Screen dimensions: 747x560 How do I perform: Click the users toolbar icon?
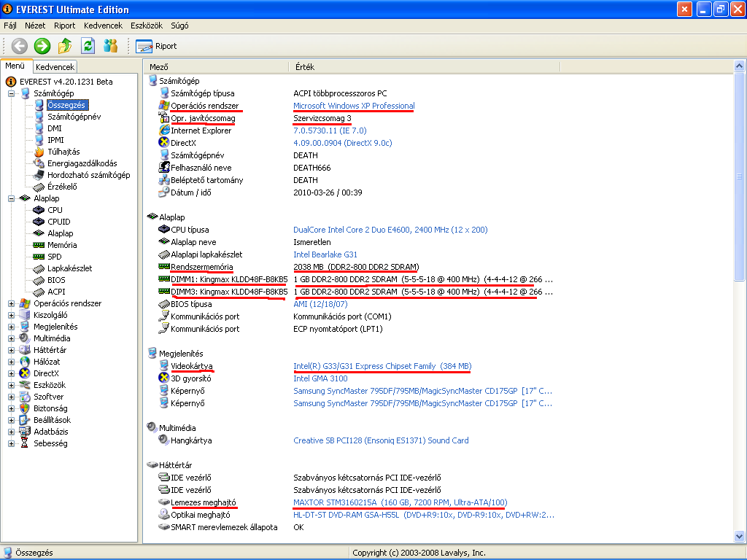(111, 46)
